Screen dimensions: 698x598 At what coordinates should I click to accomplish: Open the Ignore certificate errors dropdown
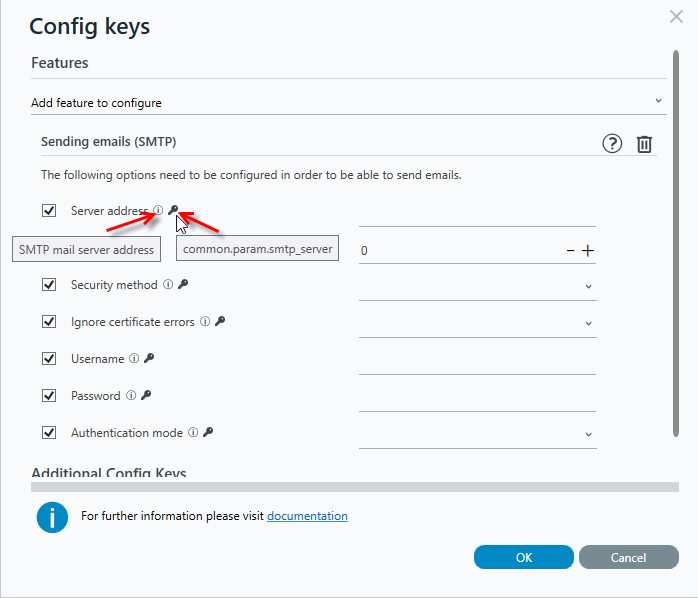coord(477,323)
